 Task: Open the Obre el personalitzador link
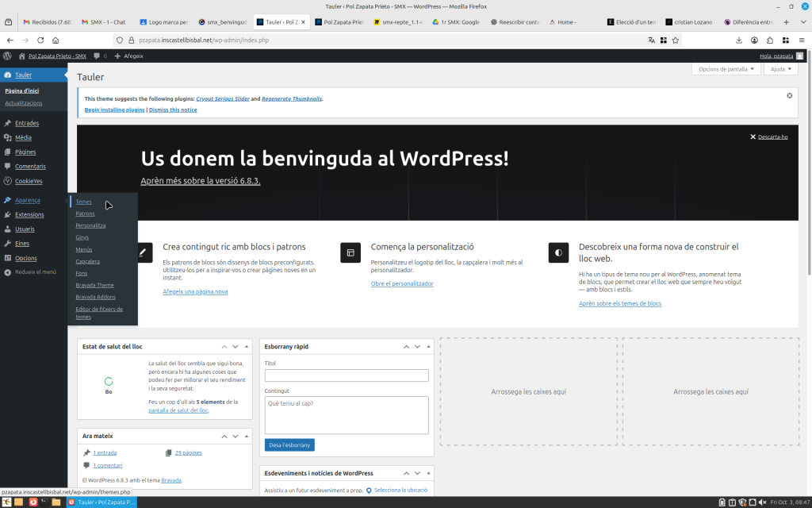coord(402,283)
